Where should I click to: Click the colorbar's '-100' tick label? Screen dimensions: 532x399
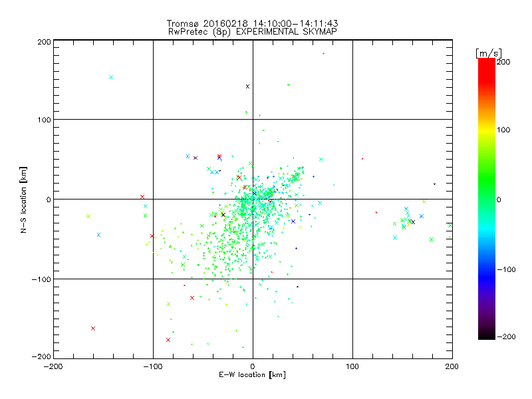[x=506, y=270]
